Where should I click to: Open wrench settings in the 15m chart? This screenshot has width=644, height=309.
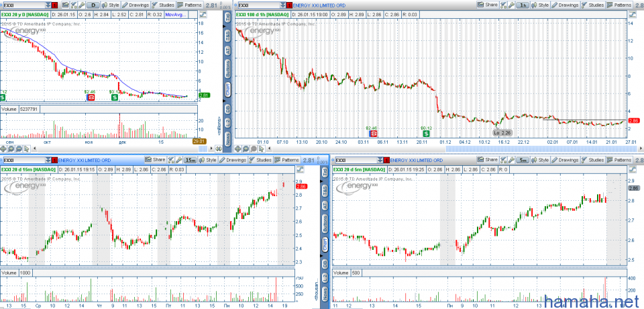[x=178, y=160]
